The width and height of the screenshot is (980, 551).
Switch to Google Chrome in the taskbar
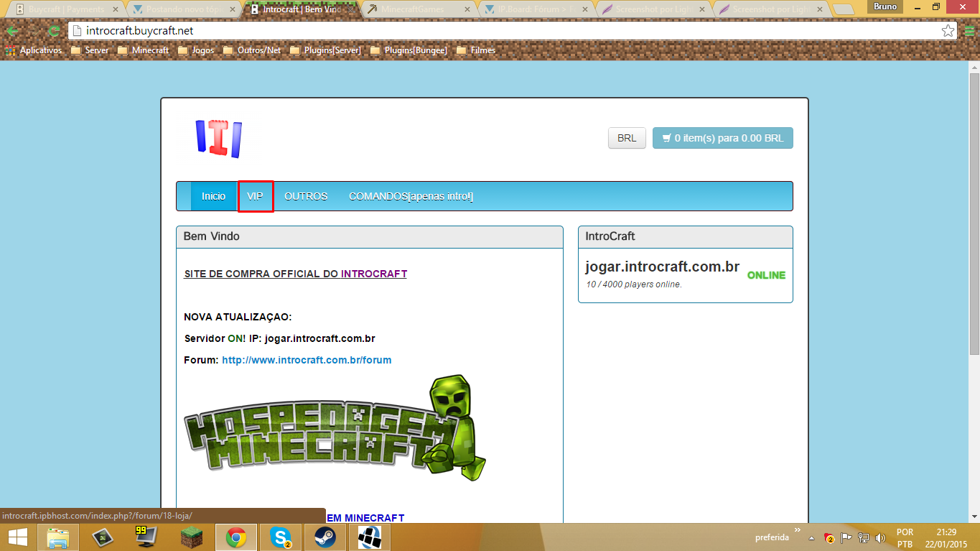coord(236,537)
